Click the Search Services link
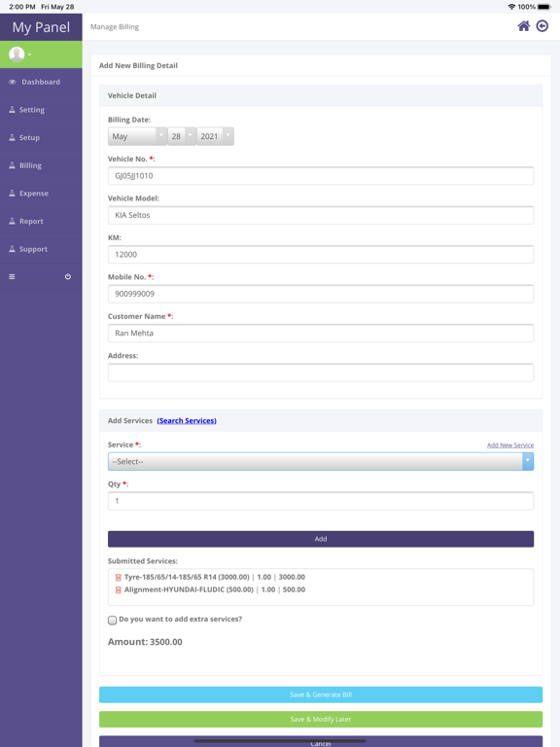560x747 pixels. pos(187,420)
